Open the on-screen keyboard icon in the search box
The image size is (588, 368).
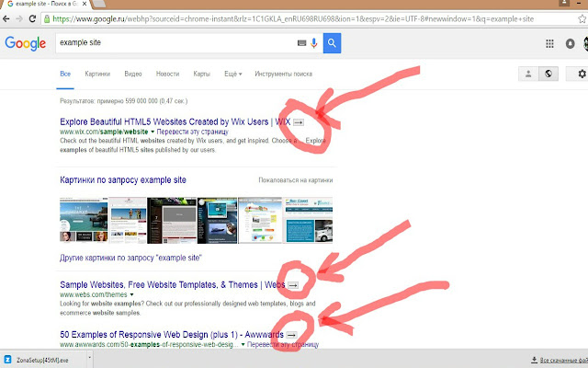(301, 43)
